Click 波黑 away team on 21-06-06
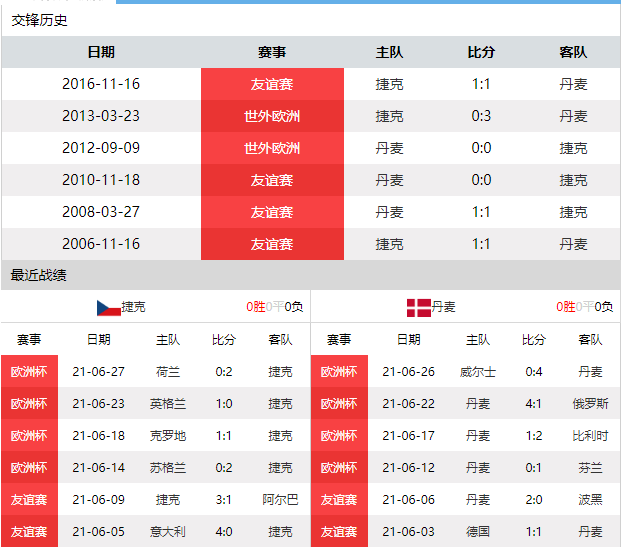622x547 pixels. coord(590,500)
